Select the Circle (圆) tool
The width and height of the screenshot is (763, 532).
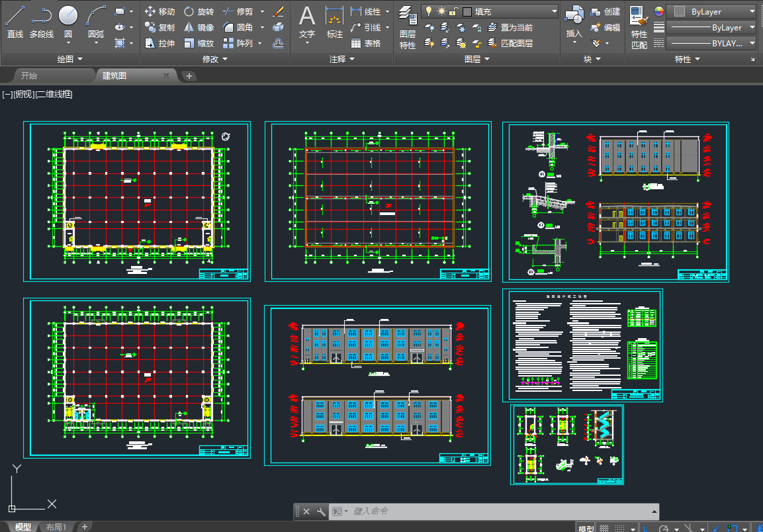[x=68, y=22]
